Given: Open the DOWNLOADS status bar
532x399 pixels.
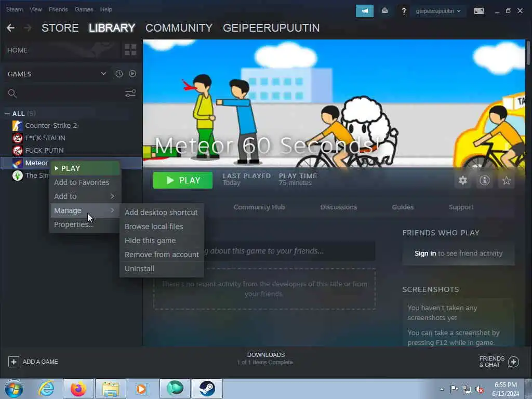Looking at the screenshot, I should 265,358.
